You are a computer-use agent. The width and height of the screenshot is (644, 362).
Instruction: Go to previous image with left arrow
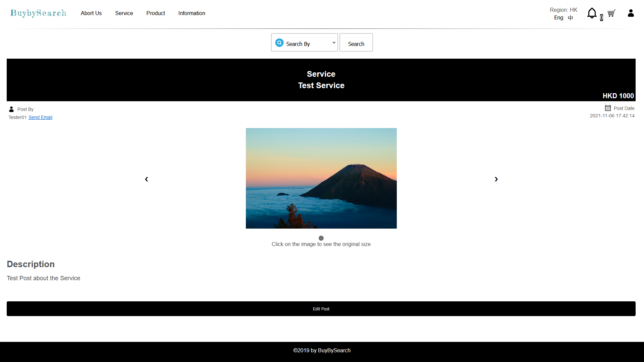point(146,179)
